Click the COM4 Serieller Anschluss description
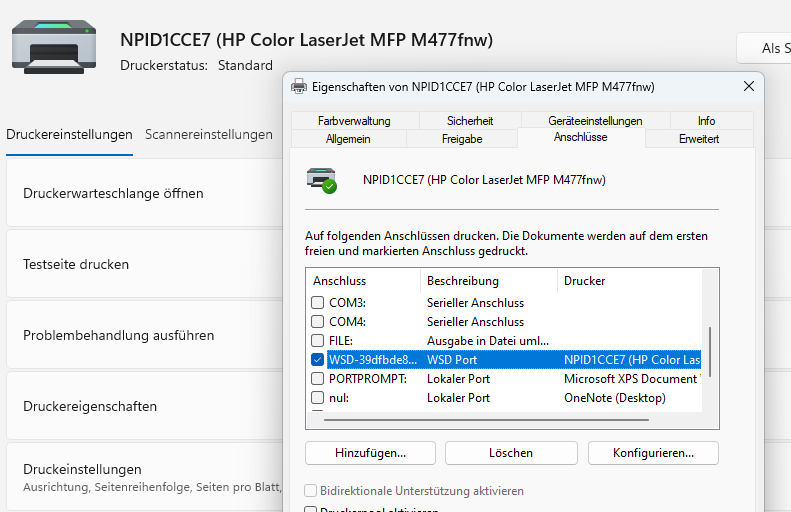This screenshot has width=791, height=512. pos(475,322)
